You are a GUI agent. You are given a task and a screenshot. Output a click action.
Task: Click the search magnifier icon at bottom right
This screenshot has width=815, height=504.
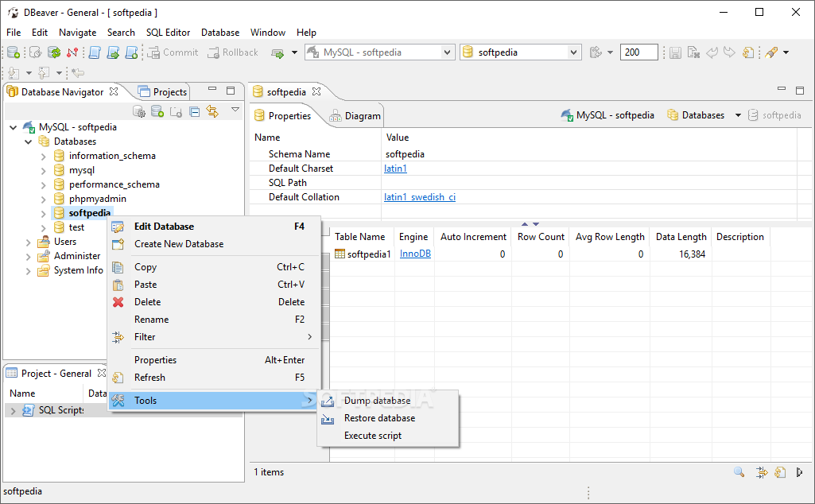tap(739, 472)
